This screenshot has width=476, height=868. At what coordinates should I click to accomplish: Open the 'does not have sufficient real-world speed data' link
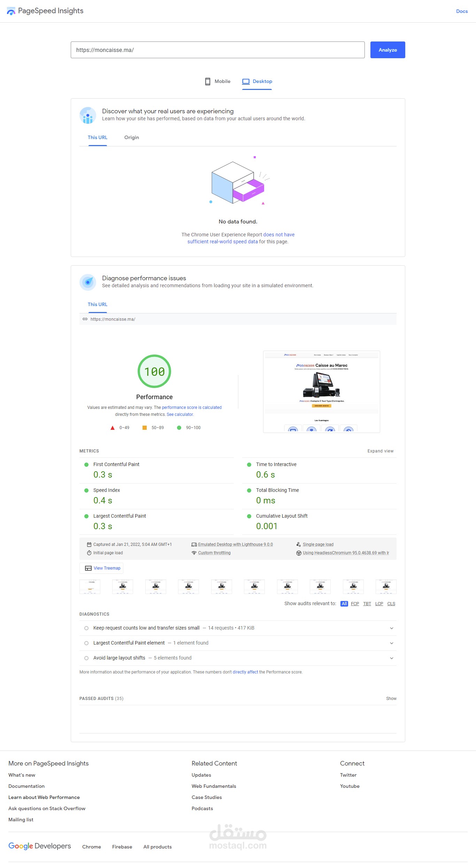pos(241,238)
